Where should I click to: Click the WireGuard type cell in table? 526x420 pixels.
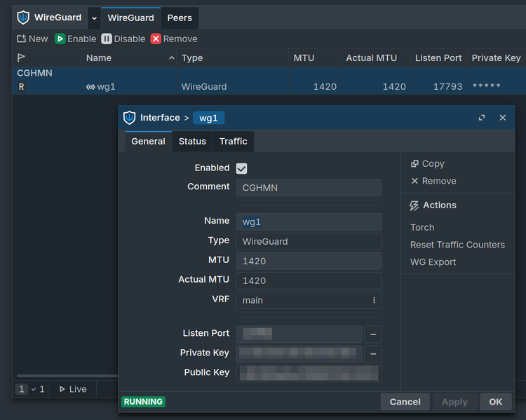(x=204, y=87)
